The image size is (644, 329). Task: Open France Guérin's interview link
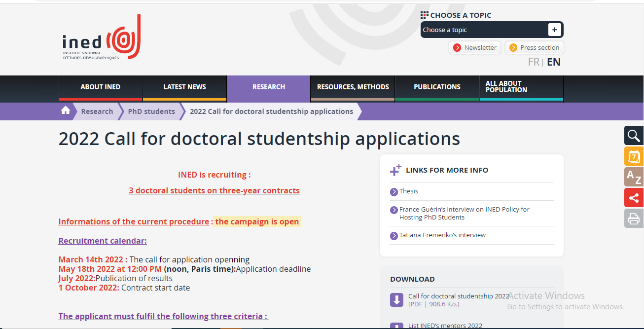[465, 214]
